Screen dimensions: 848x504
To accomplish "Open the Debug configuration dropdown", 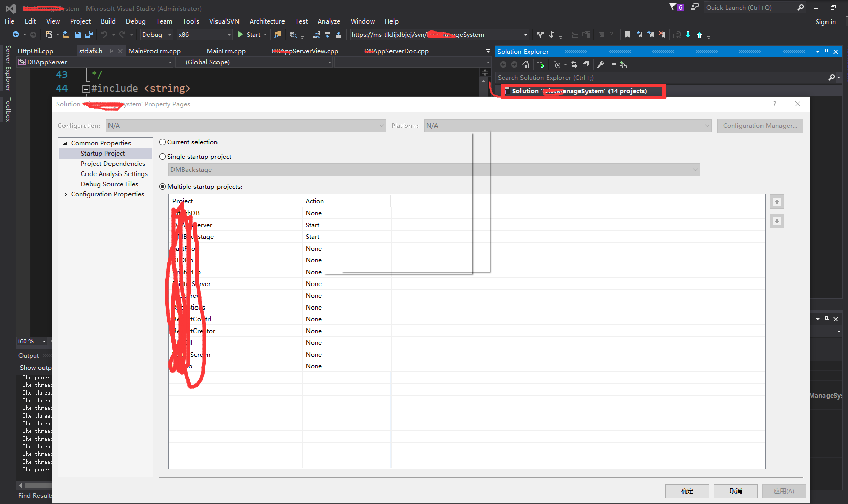I will coord(157,35).
